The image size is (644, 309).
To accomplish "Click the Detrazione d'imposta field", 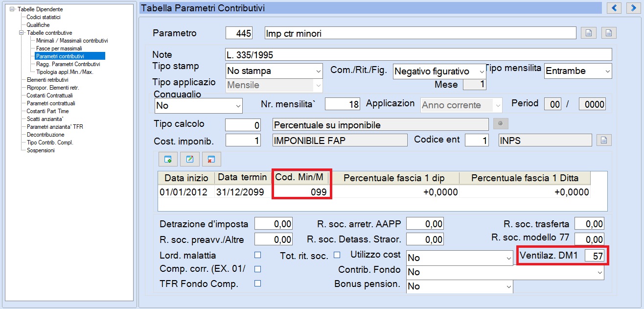I will click(273, 224).
